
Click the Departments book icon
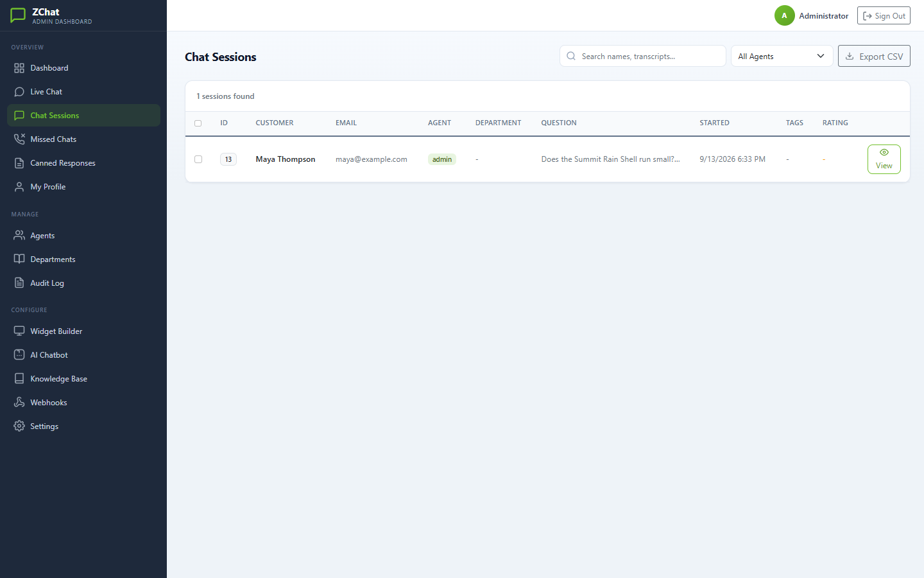coord(19,259)
